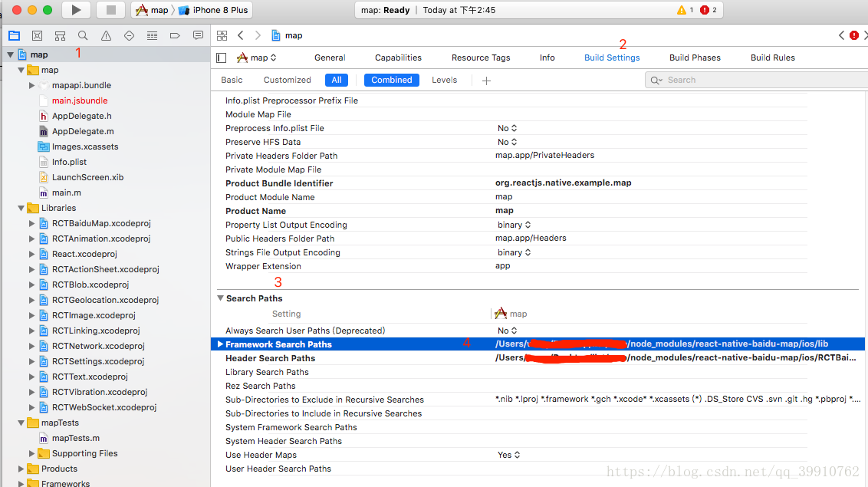The image size is (868, 487).
Task: Show All build settings
Action: (x=337, y=81)
